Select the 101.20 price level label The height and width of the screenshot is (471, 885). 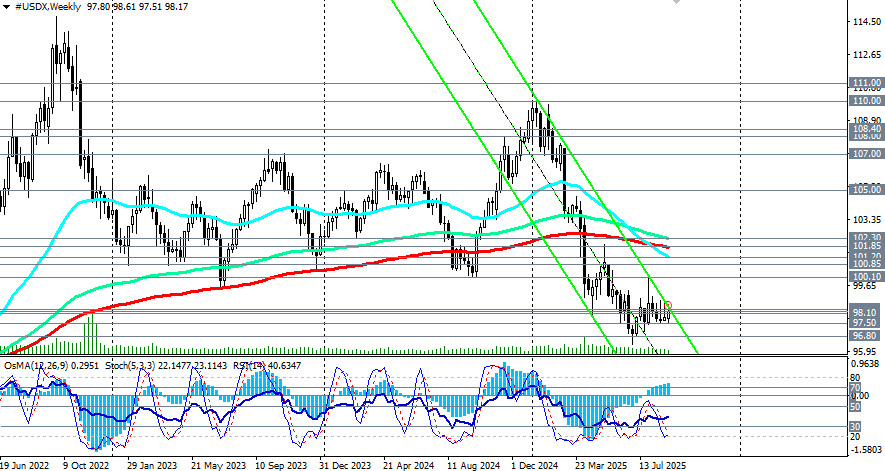(867, 256)
